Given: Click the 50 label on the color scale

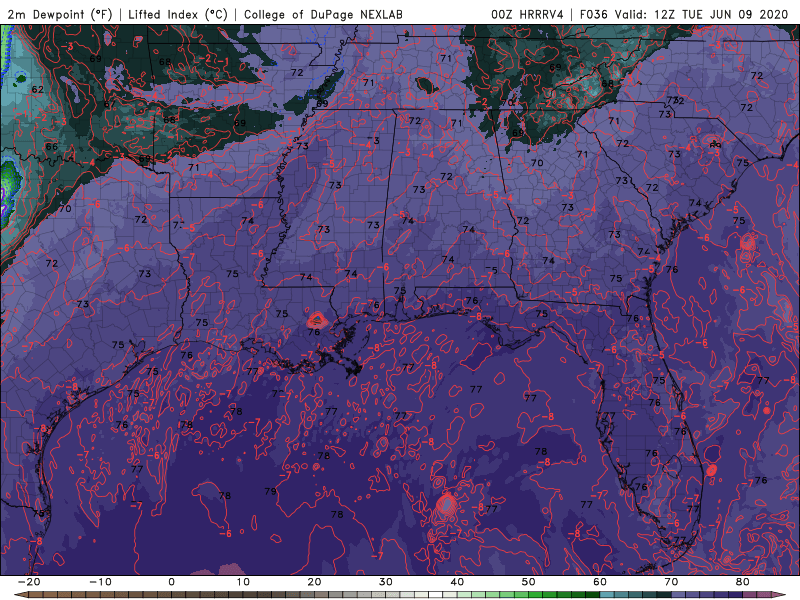Looking at the screenshot, I should point(529,582).
